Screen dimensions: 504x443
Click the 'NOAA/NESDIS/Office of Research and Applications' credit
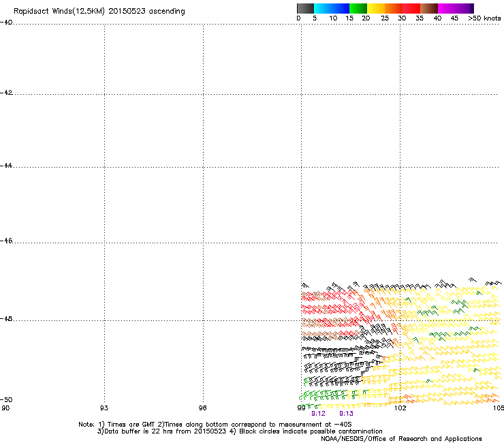point(401,439)
